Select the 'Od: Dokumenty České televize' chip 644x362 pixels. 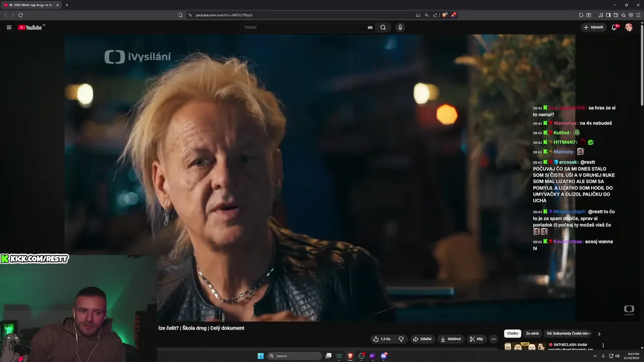[569, 333]
